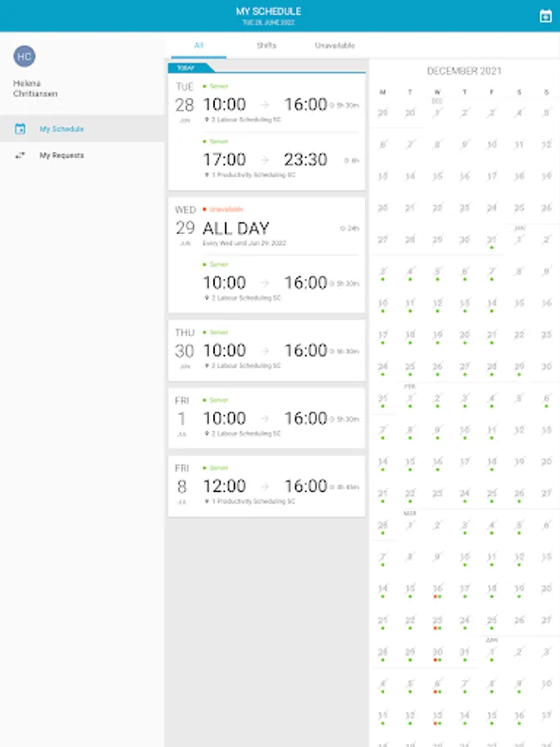
Task: Open Friday 1 July shift card
Action: coord(266,417)
